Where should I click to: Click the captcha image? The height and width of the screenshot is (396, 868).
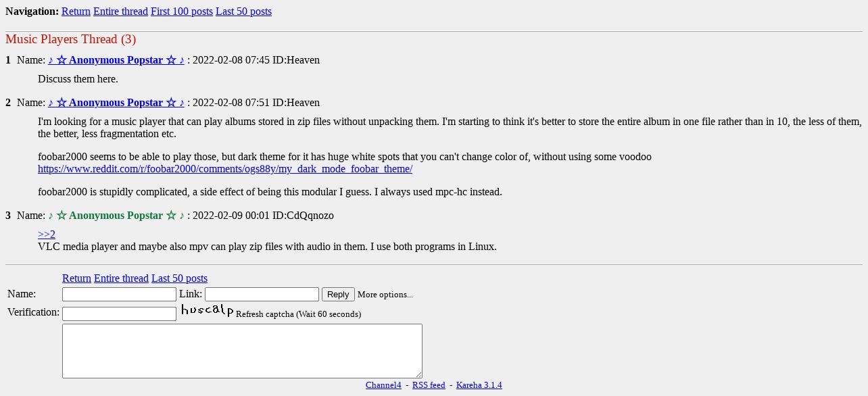(207, 311)
